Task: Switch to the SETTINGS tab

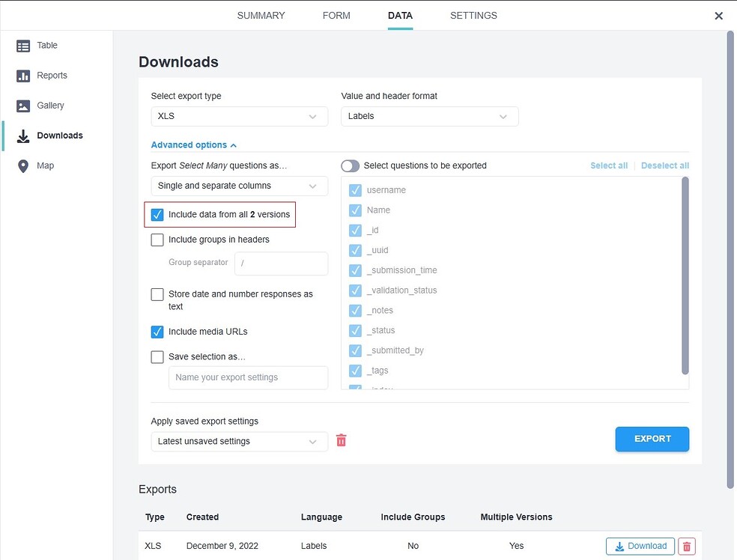Action: click(473, 15)
